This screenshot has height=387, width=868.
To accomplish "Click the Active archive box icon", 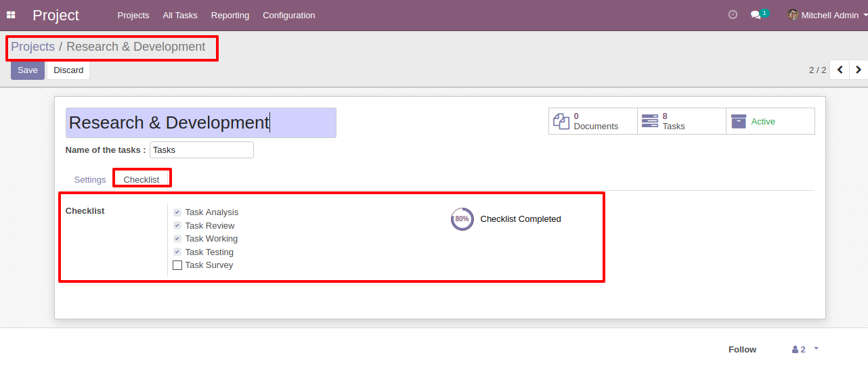I will tap(739, 121).
